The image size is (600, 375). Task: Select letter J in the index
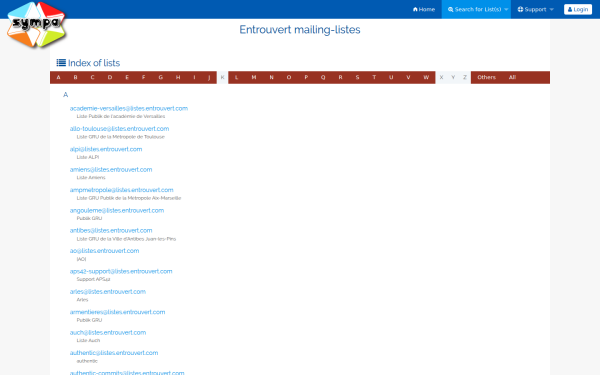(x=209, y=77)
